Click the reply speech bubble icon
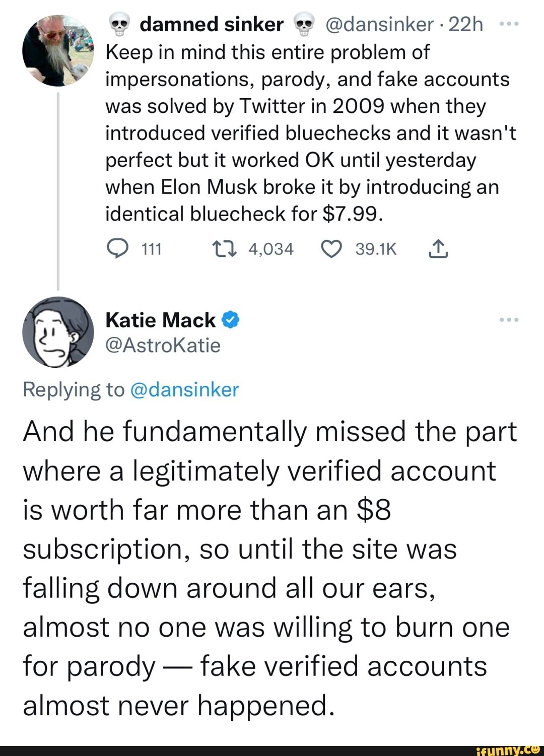This screenshot has height=756, width=544. 117,249
